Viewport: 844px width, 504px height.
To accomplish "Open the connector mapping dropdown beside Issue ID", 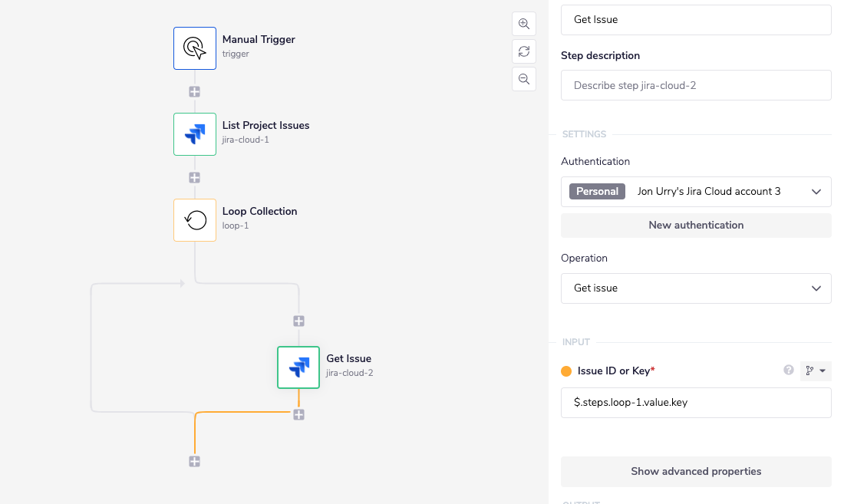I will click(816, 371).
